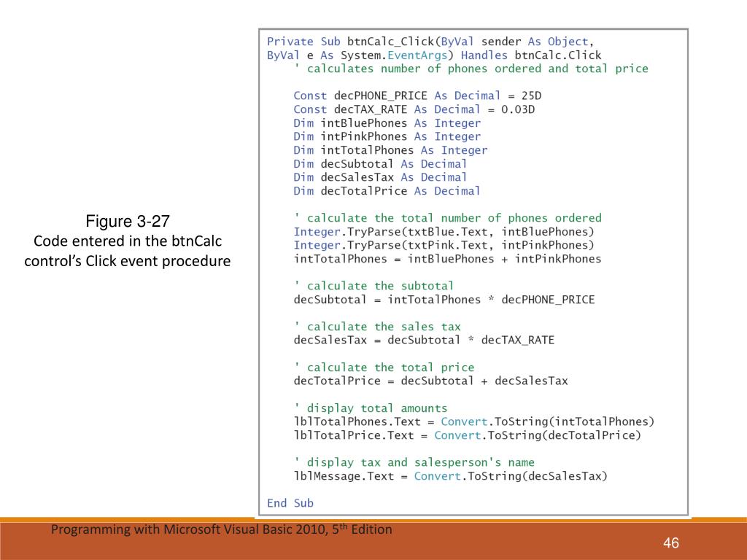Image resolution: width=747 pixels, height=560 pixels.
Task: Click 'control's Click event procedure' caption line
Action: pyautogui.click(x=128, y=261)
